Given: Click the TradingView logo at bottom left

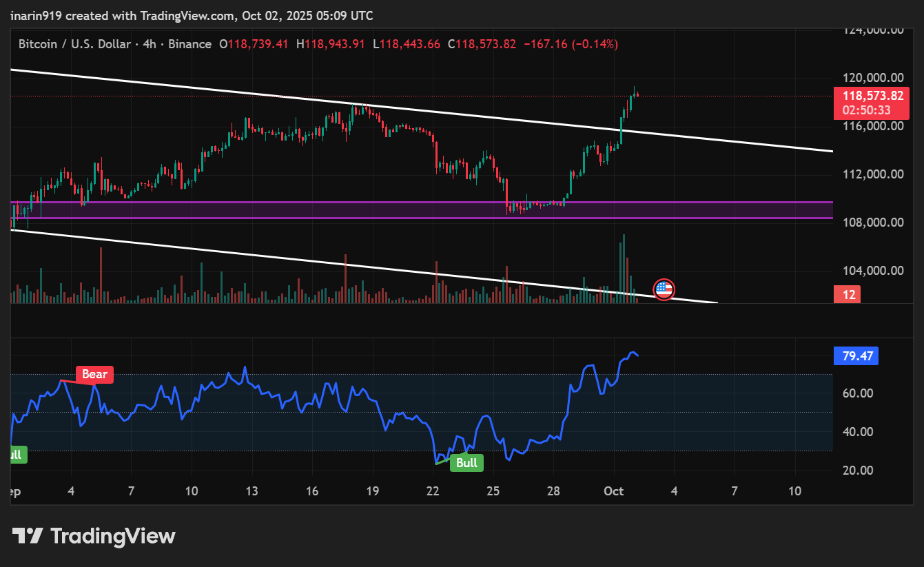Looking at the screenshot, I should pyautogui.click(x=94, y=536).
